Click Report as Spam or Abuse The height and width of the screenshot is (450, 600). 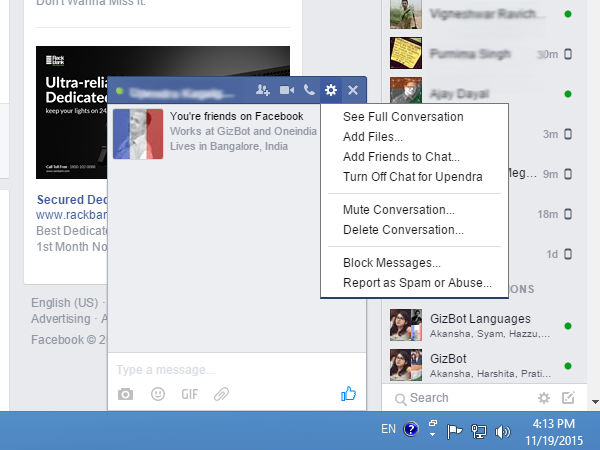pyautogui.click(x=417, y=283)
